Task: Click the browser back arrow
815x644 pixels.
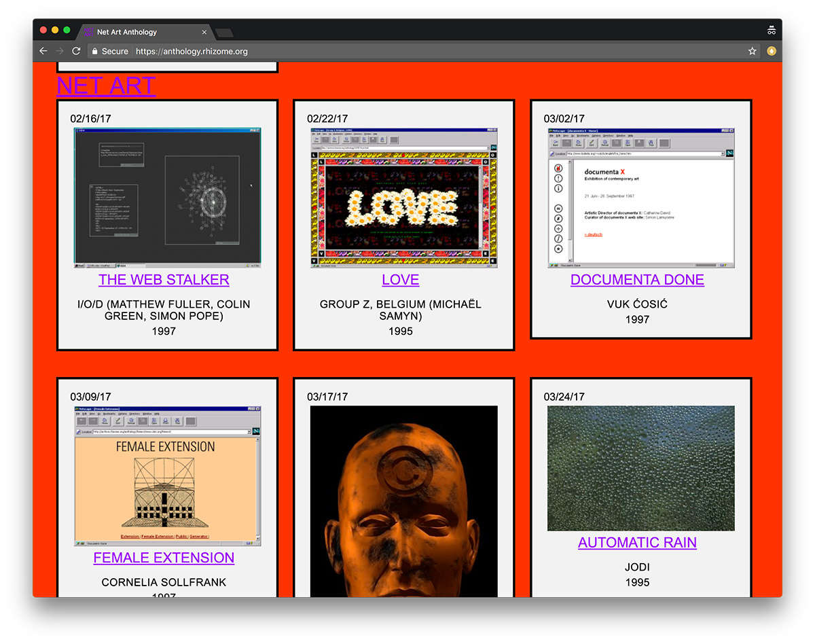Action: click(x=43, y=51)
